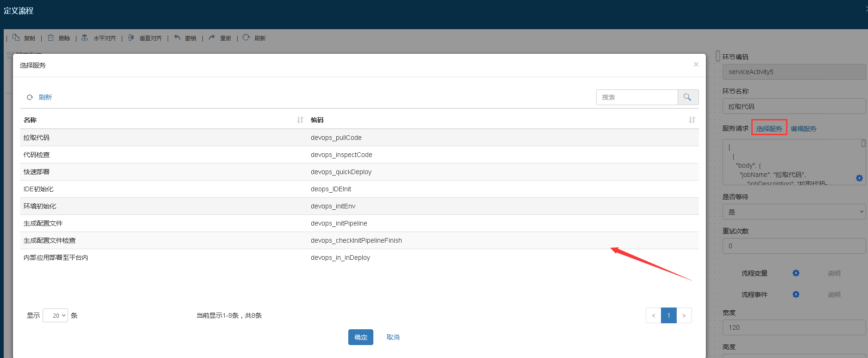Select page 1 in pagination

(669, 315)
